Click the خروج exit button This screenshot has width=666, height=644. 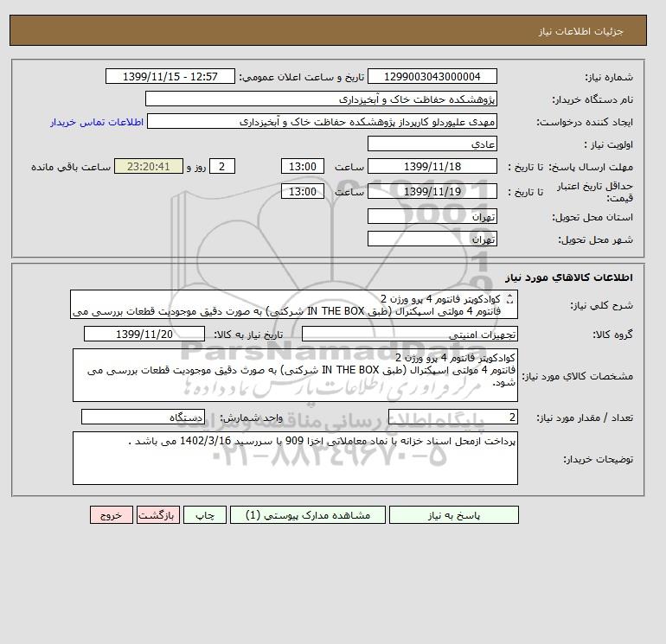(x=112, y=515)
